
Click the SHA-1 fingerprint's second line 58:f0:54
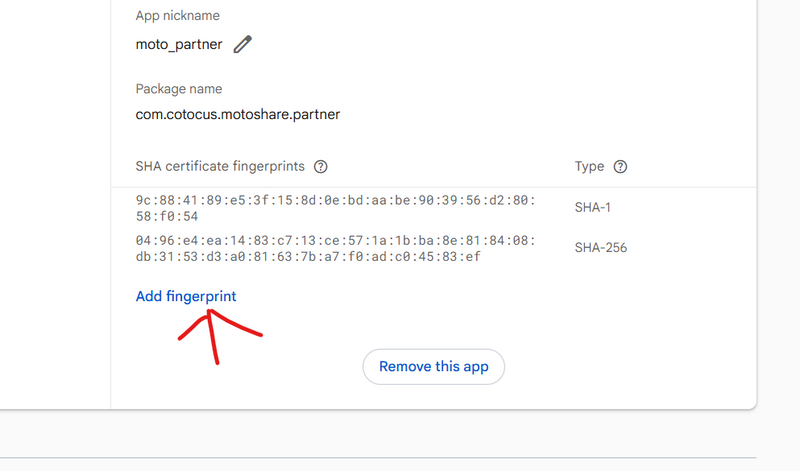point(167,216)
